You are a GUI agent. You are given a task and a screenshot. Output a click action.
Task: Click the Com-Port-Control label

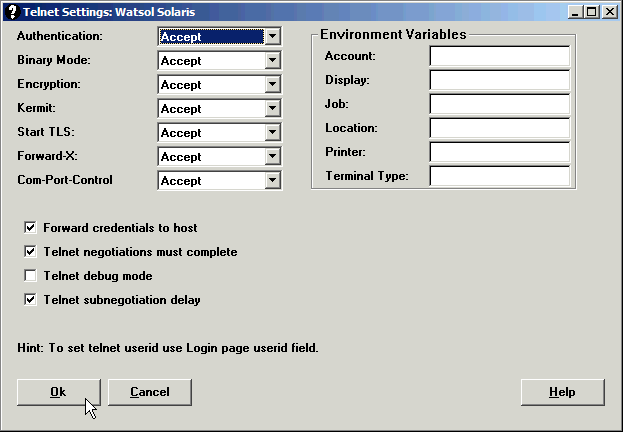pos(65,180)
